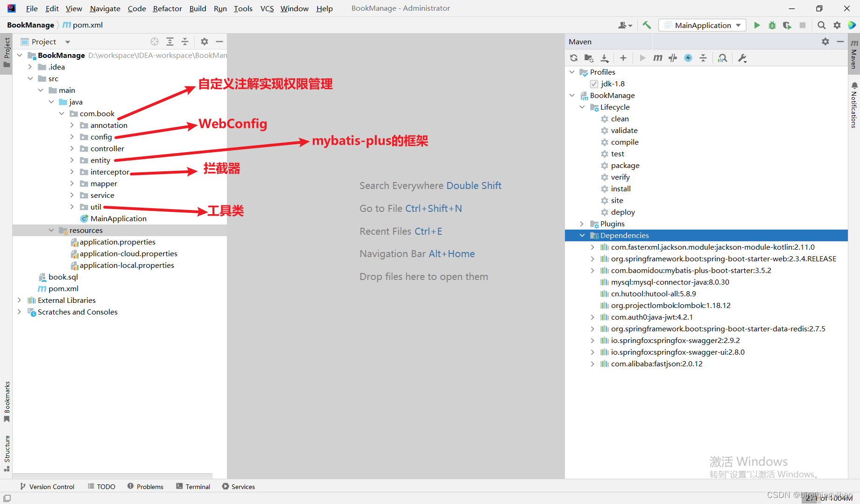Image resolution: width=860 pixels, height=504 pixels.
Task: Open the Project view selector dropdown
Action: point(45,42)
